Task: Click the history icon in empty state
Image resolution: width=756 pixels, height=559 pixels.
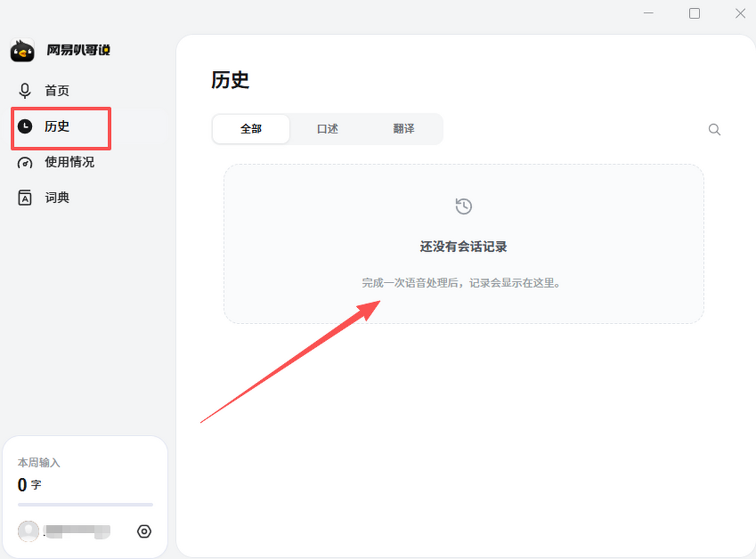Action: [464, 206]
